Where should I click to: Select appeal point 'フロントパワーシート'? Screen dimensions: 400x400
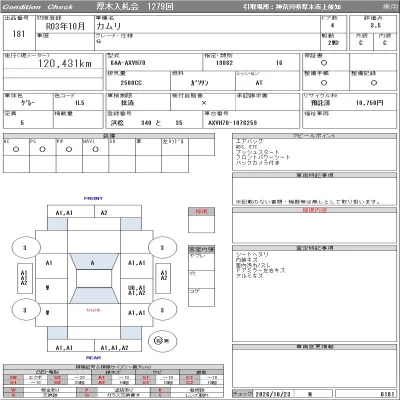pos(263,157)
